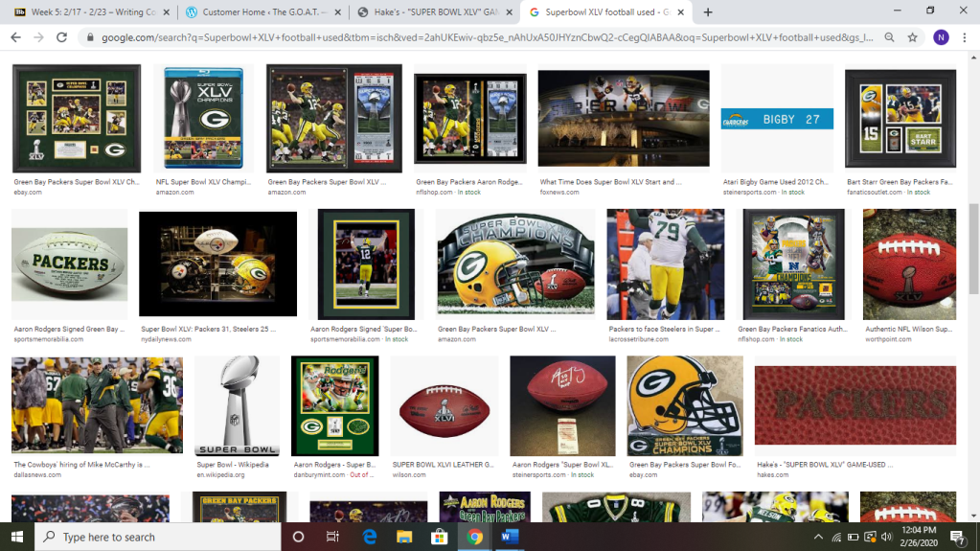Reload the current page

(x=62, y=37)
